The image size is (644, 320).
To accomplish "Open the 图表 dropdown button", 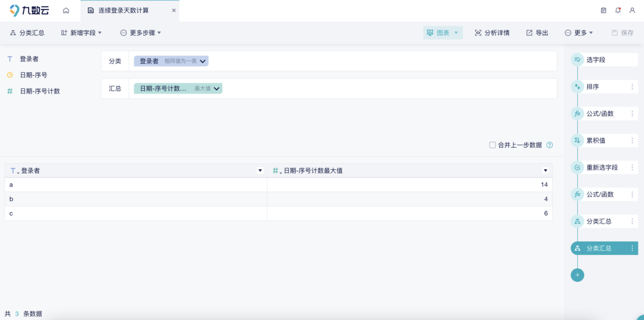I will (x=442, y=33).
